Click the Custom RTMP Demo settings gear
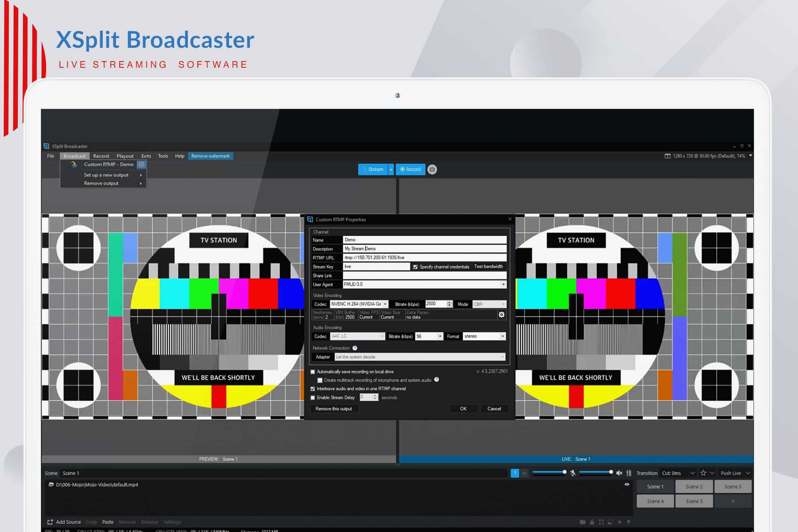 (x=141, y=164)
